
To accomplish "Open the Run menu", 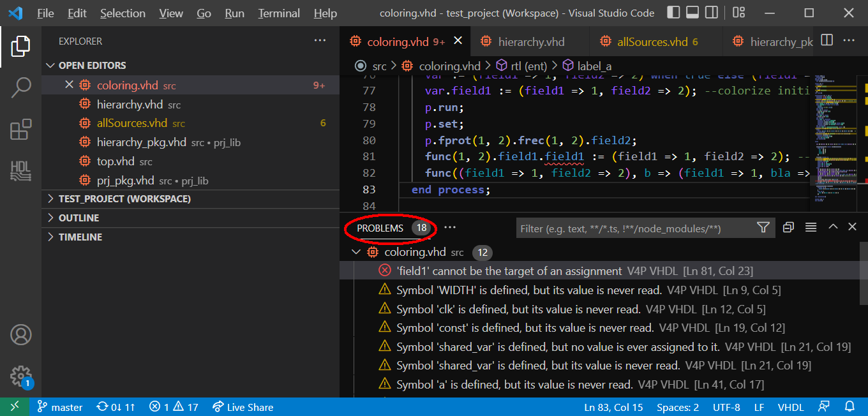I will (234, 13).
